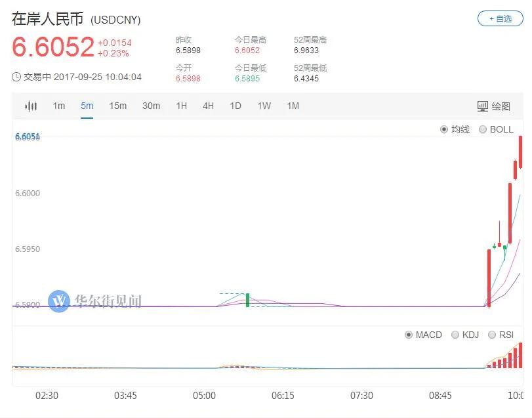Switch to the 1D timeframe tab
This screenshot has width=532, height=418.
point(235,106)
